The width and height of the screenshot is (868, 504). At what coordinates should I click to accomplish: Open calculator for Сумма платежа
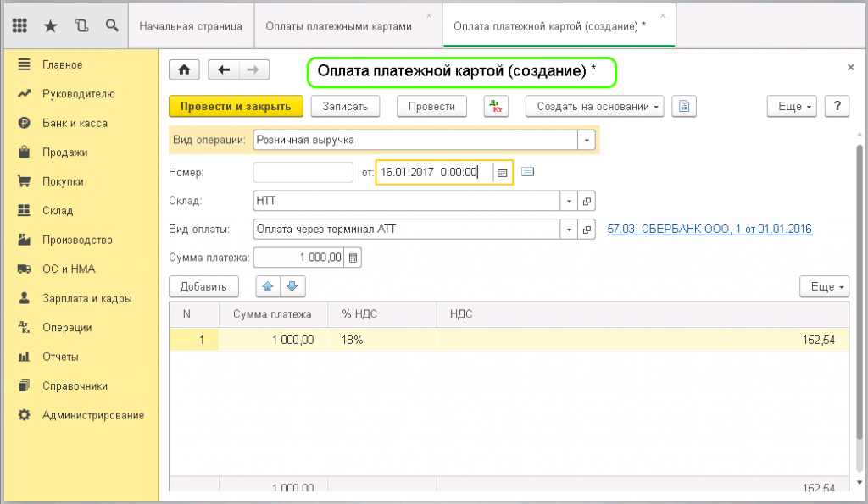coord(353,258)
